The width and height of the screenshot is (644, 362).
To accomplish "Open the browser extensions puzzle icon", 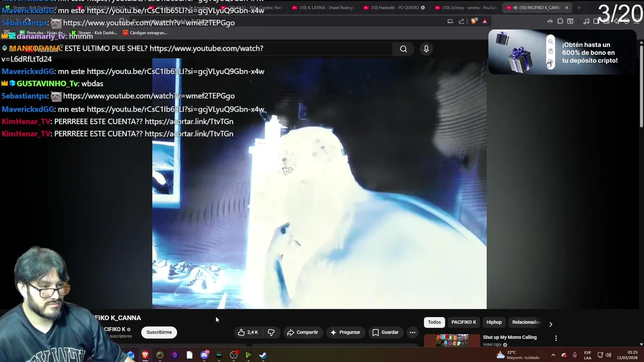I will (x=560, y=21).
